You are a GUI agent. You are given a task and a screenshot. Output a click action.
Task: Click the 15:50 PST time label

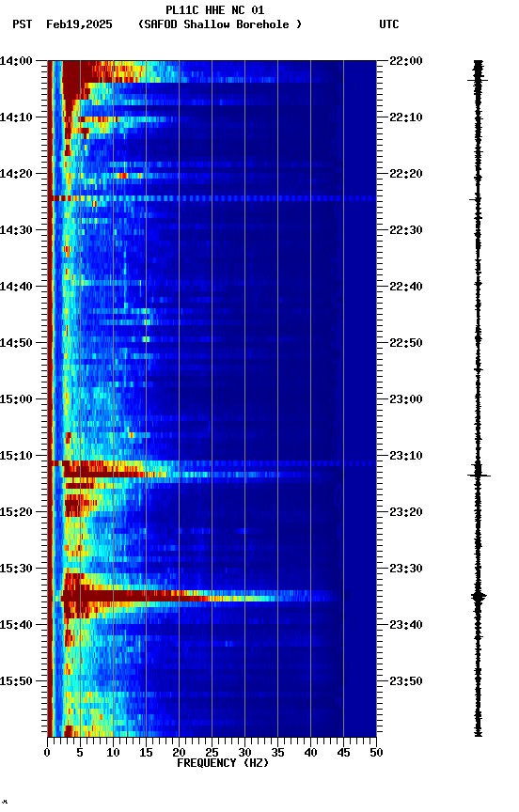(x=16, y=681)
